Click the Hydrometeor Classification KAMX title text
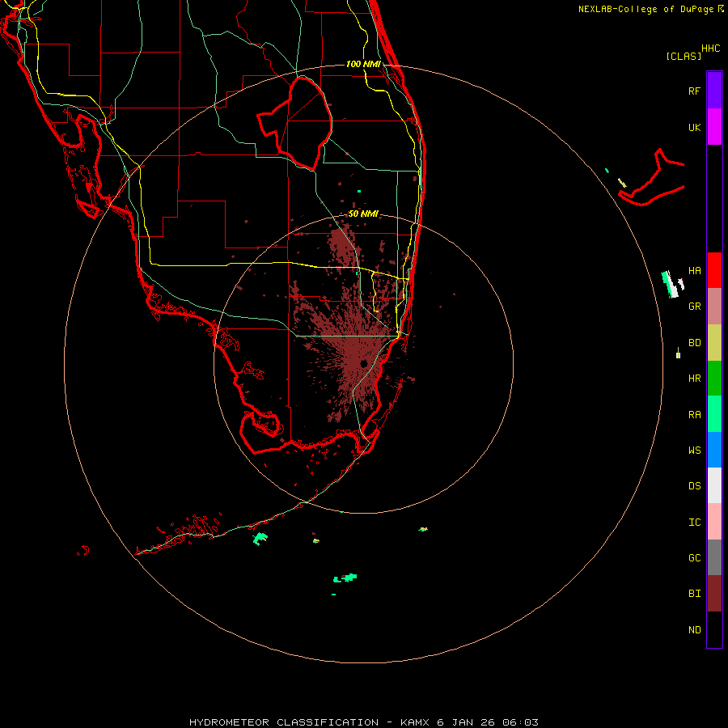 tap(364, 722)
